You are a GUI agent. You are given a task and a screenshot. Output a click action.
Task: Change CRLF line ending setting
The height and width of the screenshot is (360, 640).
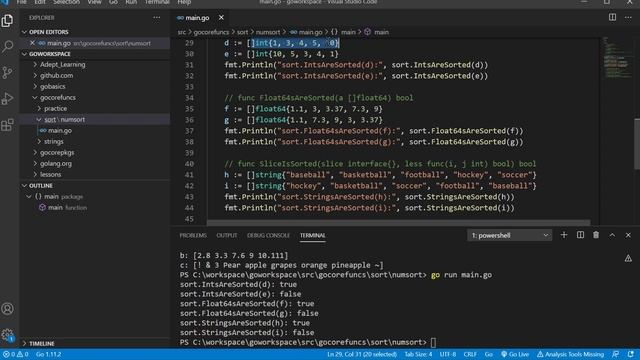[470, 354]
